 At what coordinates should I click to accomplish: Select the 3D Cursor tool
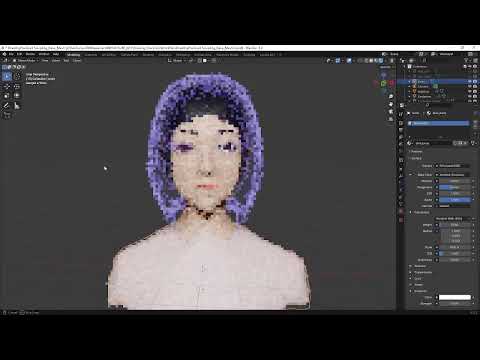pyautogui.click(x=17, y=76)
